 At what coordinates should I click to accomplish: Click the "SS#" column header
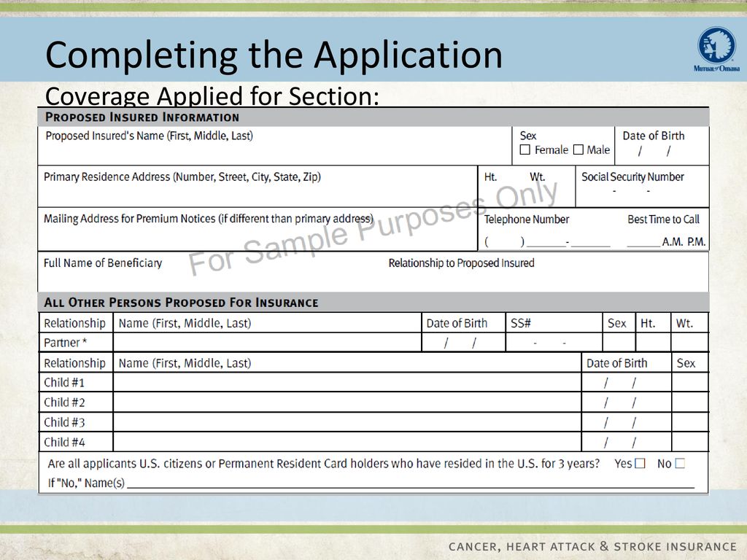(521, 323)
